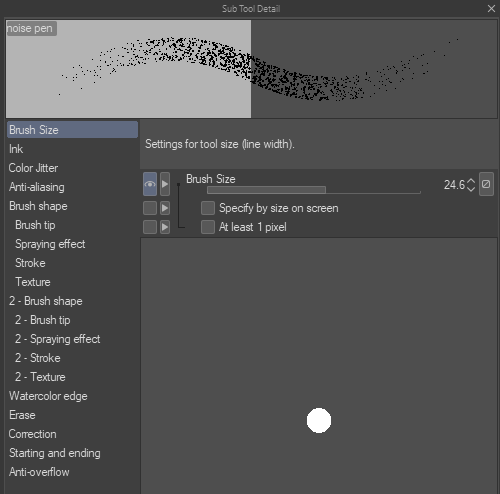Enable Specify by size on screen checkbox
The width and height of the screenshot is (500, 494).
(208, 208)
